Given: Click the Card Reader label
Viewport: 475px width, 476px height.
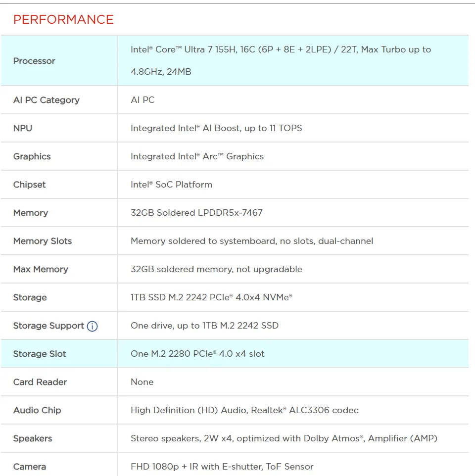Looking at the screenshot, I should [x=40, y=382].
